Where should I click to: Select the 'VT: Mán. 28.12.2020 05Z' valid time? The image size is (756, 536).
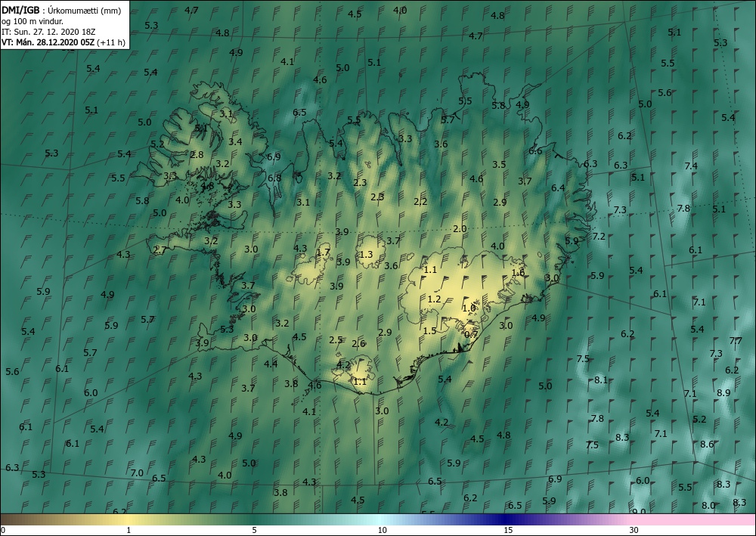[48, 42]
